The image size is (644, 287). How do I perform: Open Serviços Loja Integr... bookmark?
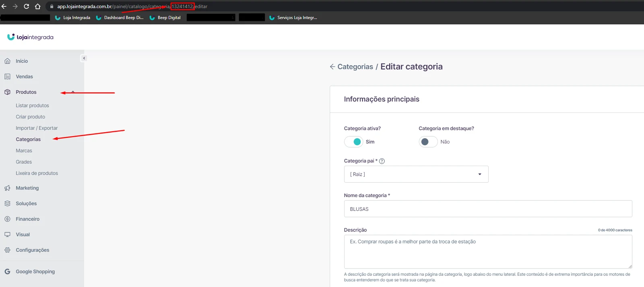293,18
